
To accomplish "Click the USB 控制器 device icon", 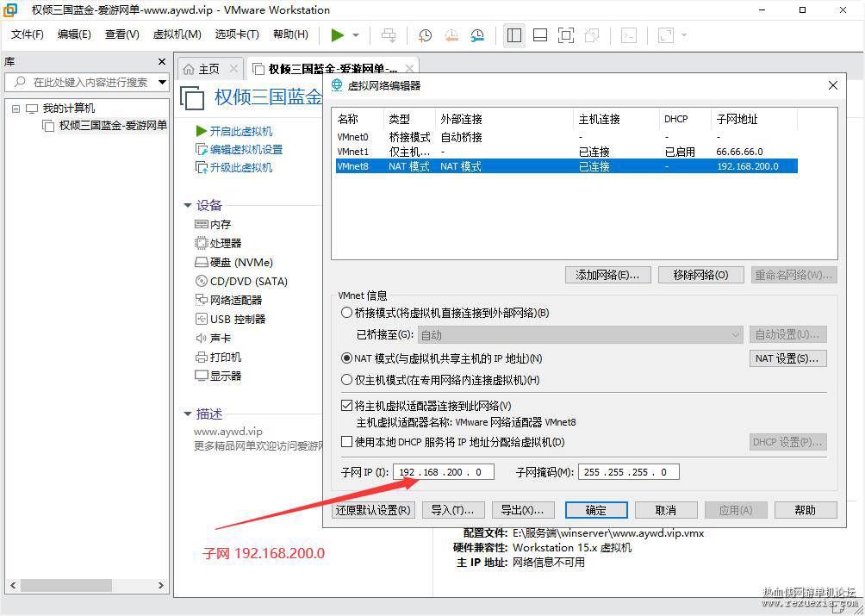I will [x=201, y=319].
